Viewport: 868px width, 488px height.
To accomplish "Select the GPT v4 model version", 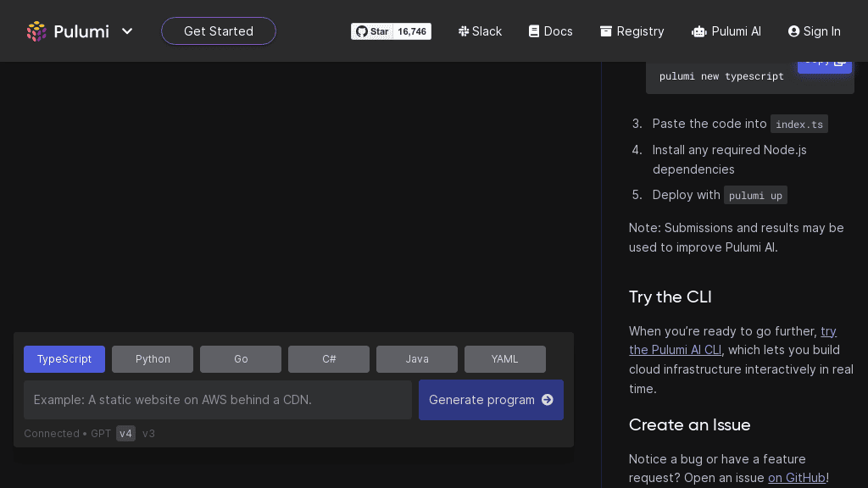I will (125, 434).
